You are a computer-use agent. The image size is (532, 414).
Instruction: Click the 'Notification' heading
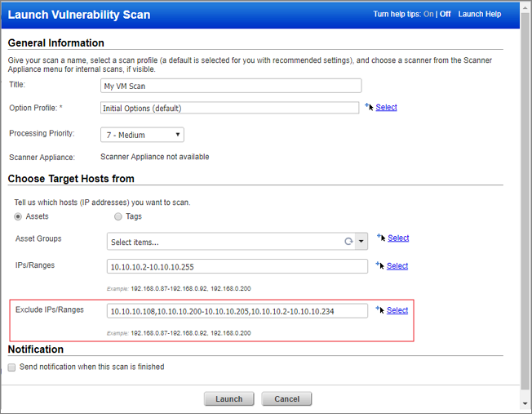coord(36,349)
